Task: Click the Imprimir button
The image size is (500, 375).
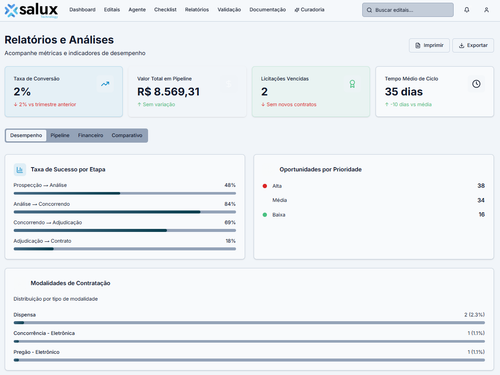Action: tap(429, 45)
